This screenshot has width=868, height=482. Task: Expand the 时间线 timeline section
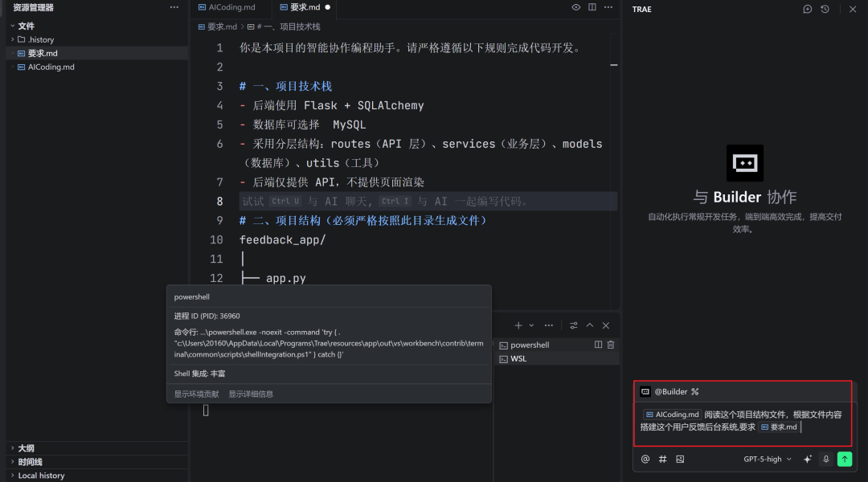point(30,462)
